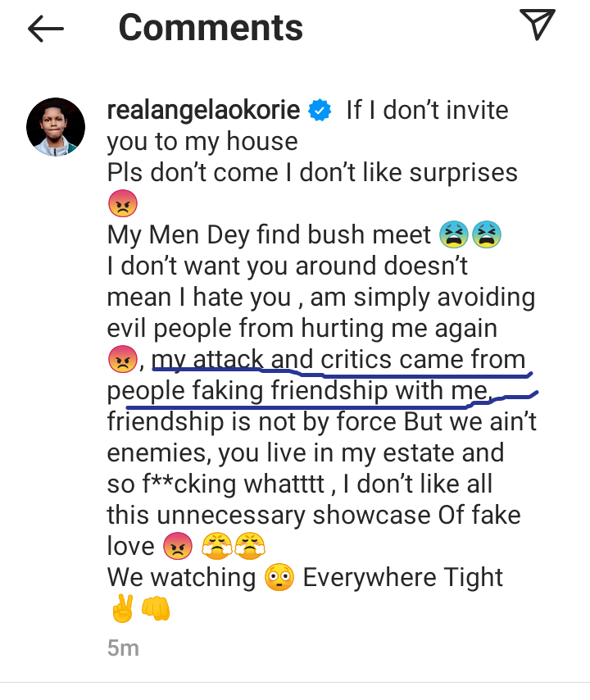The image size is (590, 700).
Task: Tap the angry emoji before 'my attack'
Action: [x=122, y=359]
